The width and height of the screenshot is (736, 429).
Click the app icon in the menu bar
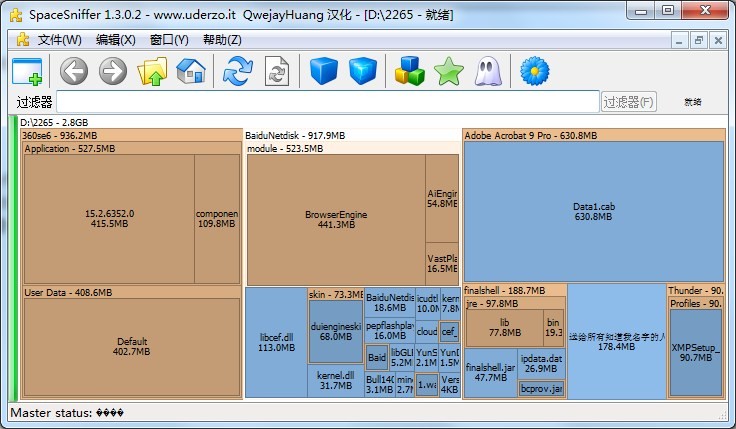coord(23,39)
